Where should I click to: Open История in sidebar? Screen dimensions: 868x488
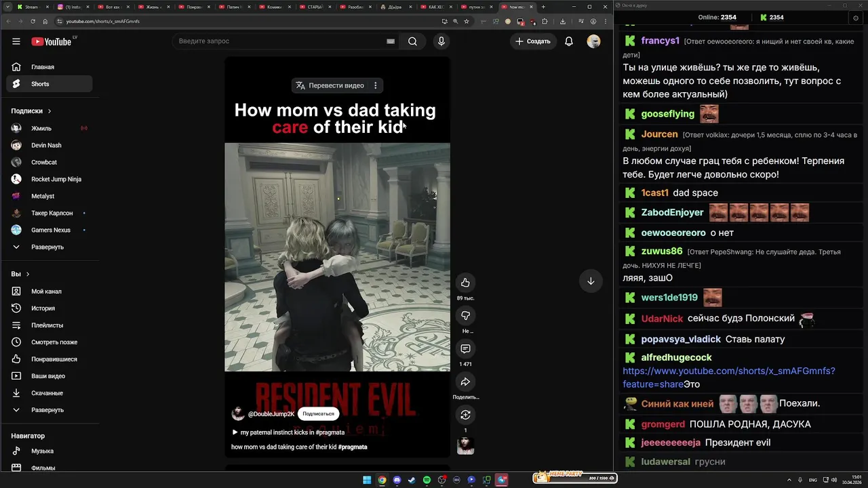50,308
